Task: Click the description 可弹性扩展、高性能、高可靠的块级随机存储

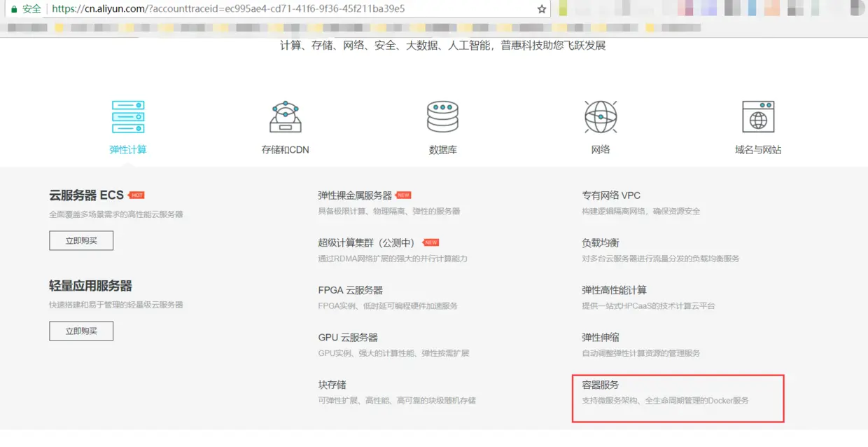Action: (x=397, y=400)
